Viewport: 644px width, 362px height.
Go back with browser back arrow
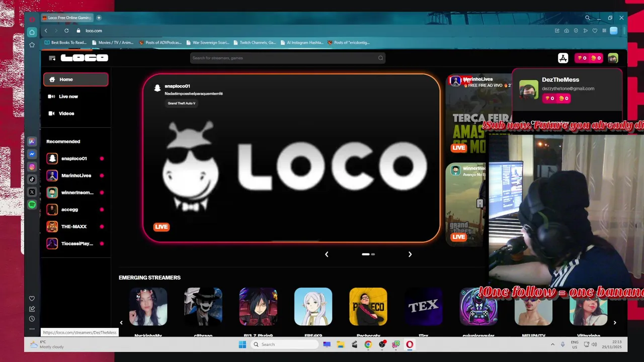pos(46,31)
